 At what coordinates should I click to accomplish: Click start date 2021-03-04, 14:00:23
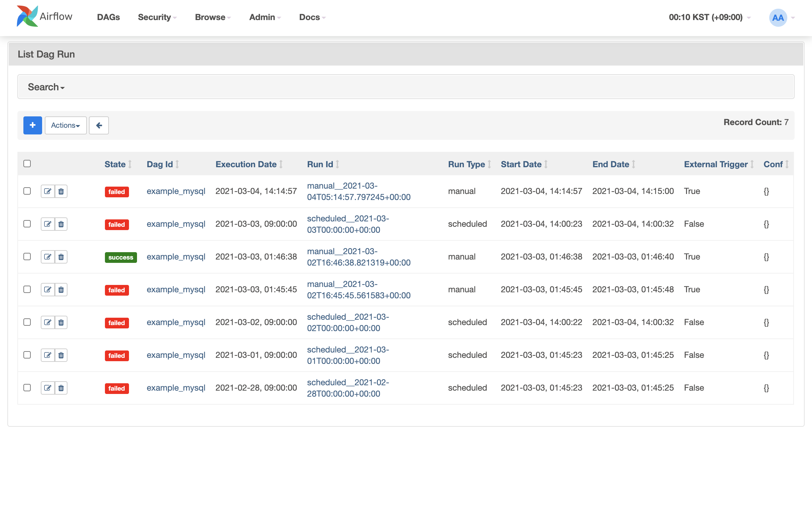pos(541,224)
